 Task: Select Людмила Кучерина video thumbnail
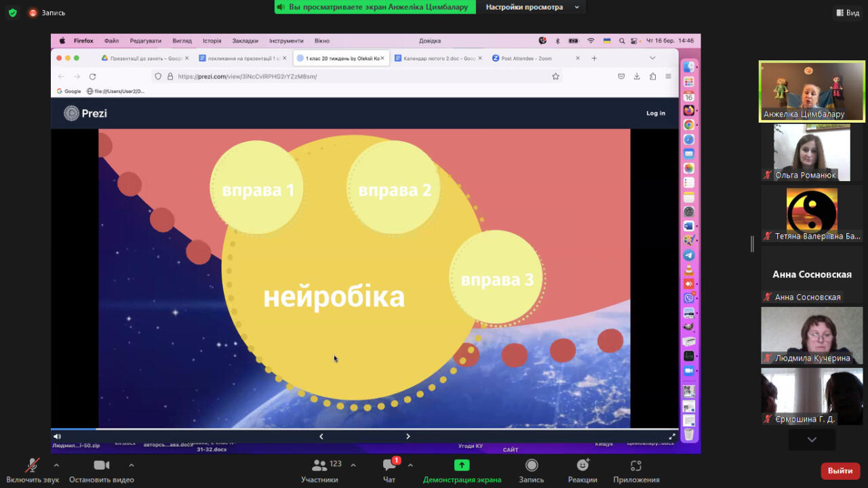tap(812, 335)
